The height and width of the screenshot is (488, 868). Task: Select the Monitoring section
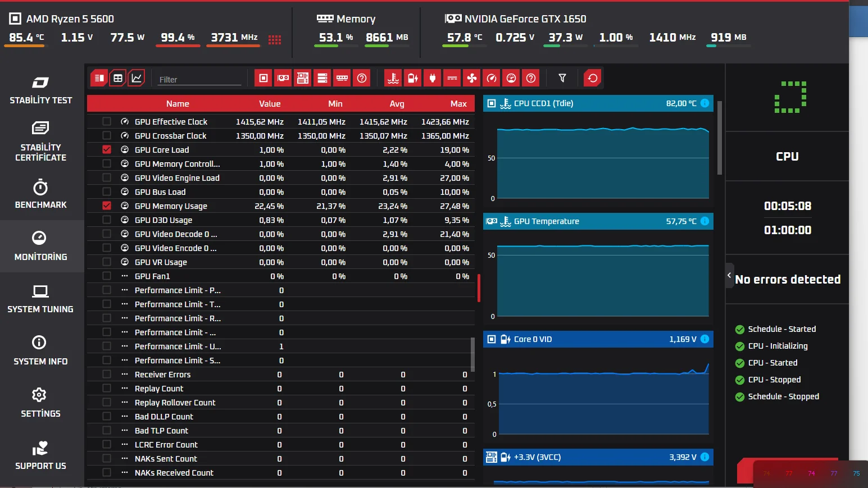(x=41, y=247)
